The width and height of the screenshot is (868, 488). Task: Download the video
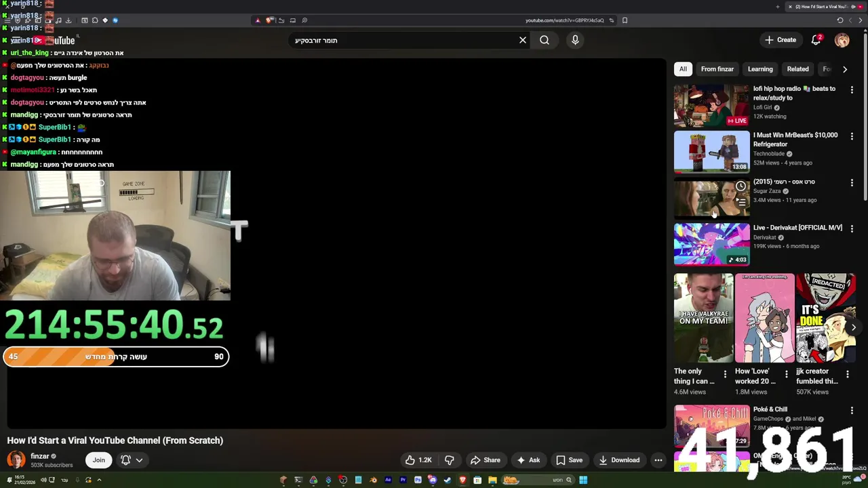tap(618, 460)
